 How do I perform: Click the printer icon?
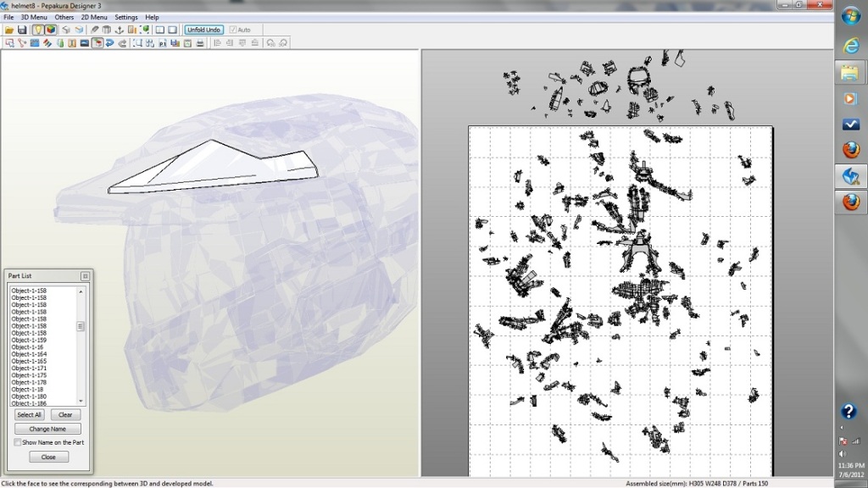click(x=200, y=43)
